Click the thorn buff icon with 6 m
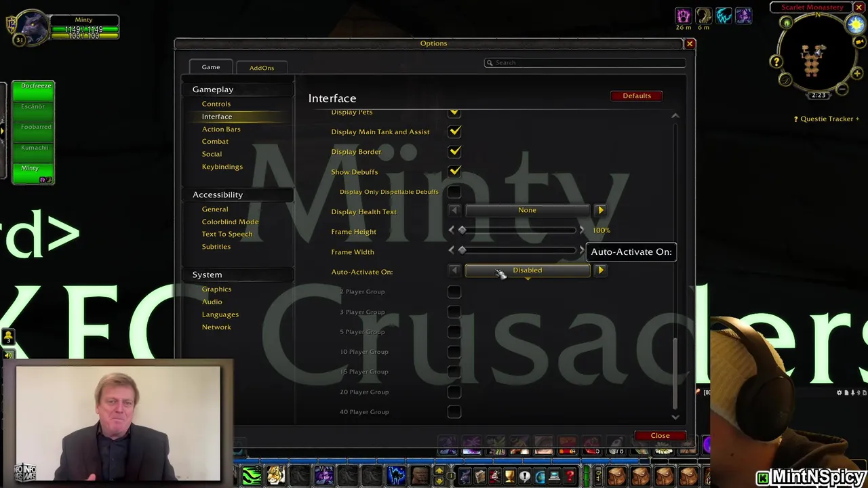The width and height of the screenshot is (868, 488). coord(703,16)
